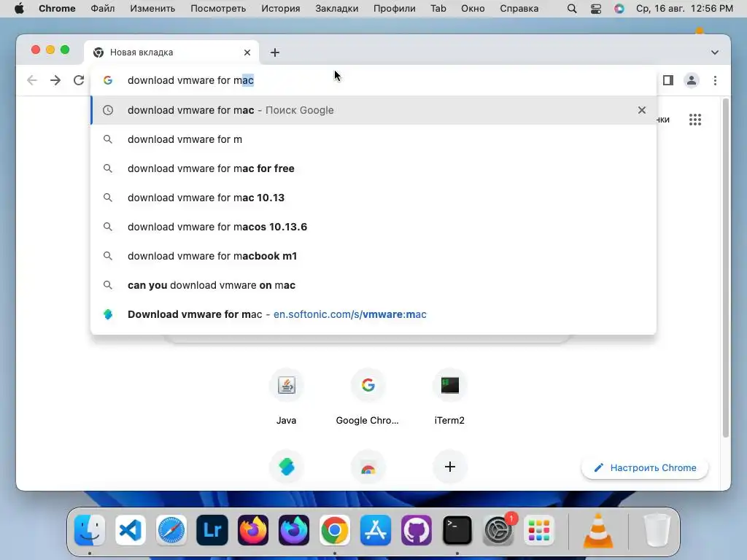Select suggestion macbook m1

373,256
